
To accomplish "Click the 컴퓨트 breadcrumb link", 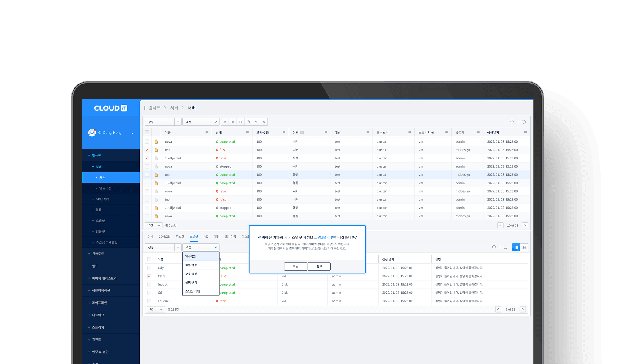I will tap(155, 108).
